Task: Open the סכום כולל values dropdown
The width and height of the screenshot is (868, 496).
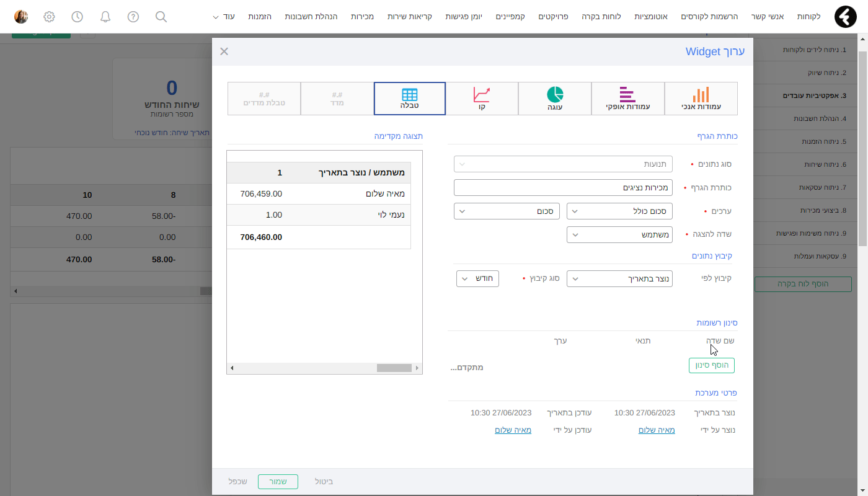Action: (619, 211)
